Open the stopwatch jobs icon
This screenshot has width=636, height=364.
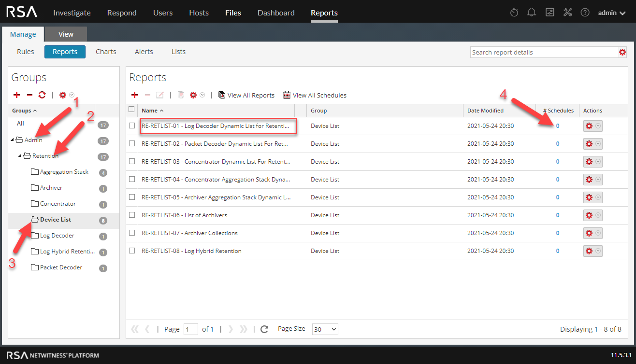tap(514, 13)
